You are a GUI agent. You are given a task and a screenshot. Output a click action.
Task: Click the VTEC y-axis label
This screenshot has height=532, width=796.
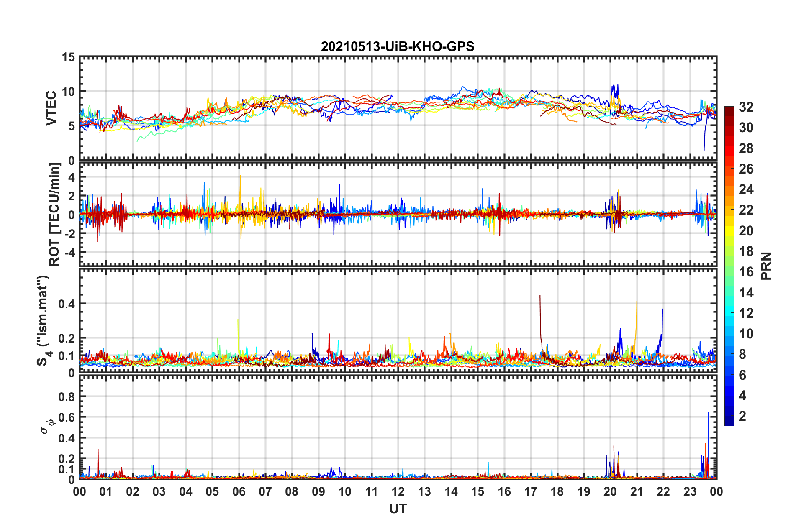[51, 108]
